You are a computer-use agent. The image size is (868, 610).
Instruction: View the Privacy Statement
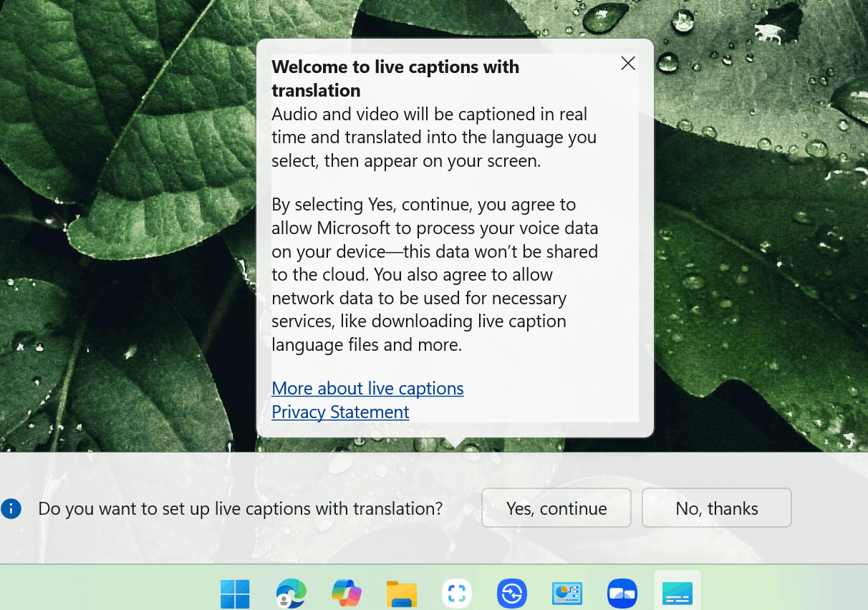pyautogui.click(x=340, y=412)
